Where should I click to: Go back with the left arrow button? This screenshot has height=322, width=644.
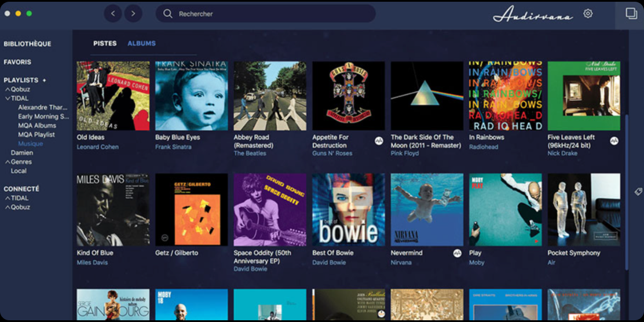click(113, 13)
